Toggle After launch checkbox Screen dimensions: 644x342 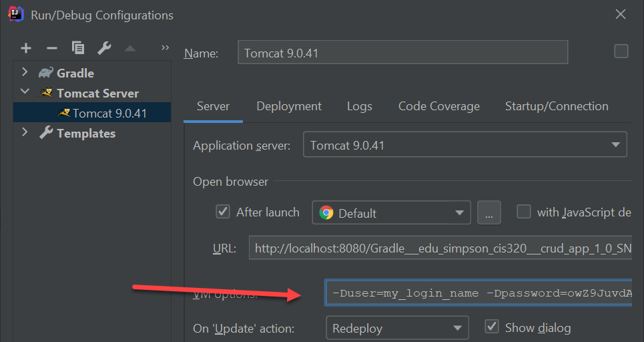223,212
